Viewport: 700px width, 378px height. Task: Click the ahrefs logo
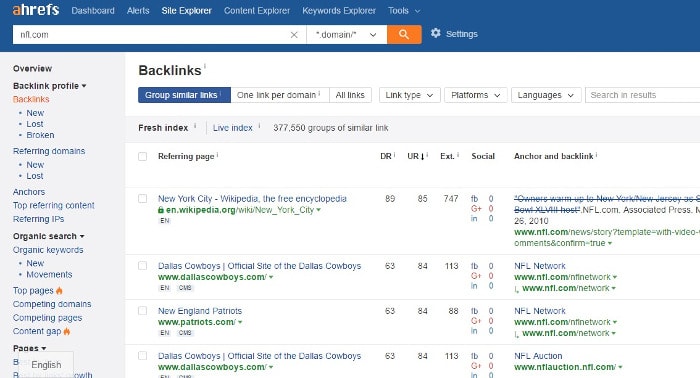(x=36, y=10)
